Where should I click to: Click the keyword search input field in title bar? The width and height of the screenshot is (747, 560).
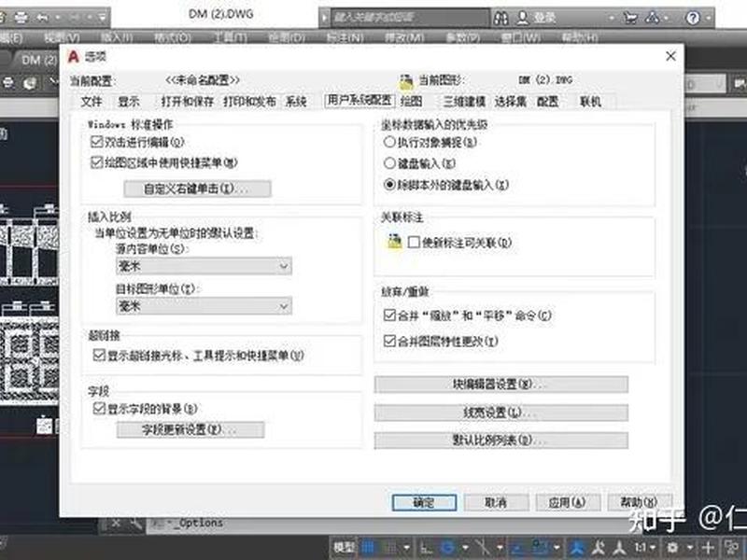click(x=410, y=18)
